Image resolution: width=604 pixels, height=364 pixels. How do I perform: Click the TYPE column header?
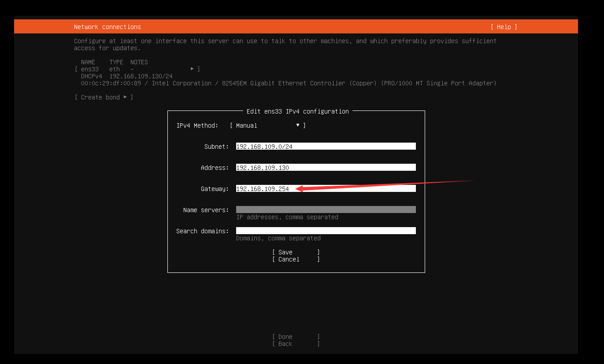[116, 62]
